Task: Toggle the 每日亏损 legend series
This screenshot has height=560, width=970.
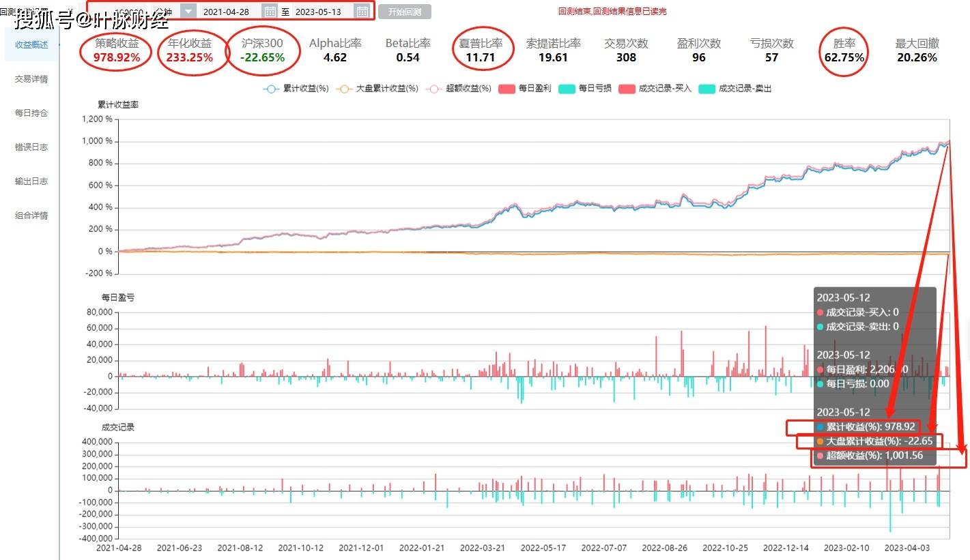Action: point(585,89)
